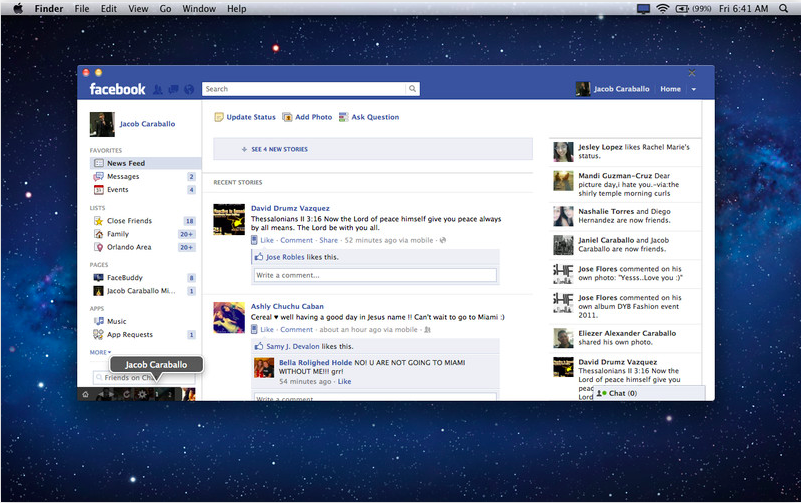Open Ashly Chuchu Caban profile
The height and width of the screenshot is (503, 801).
pos(287,306)
